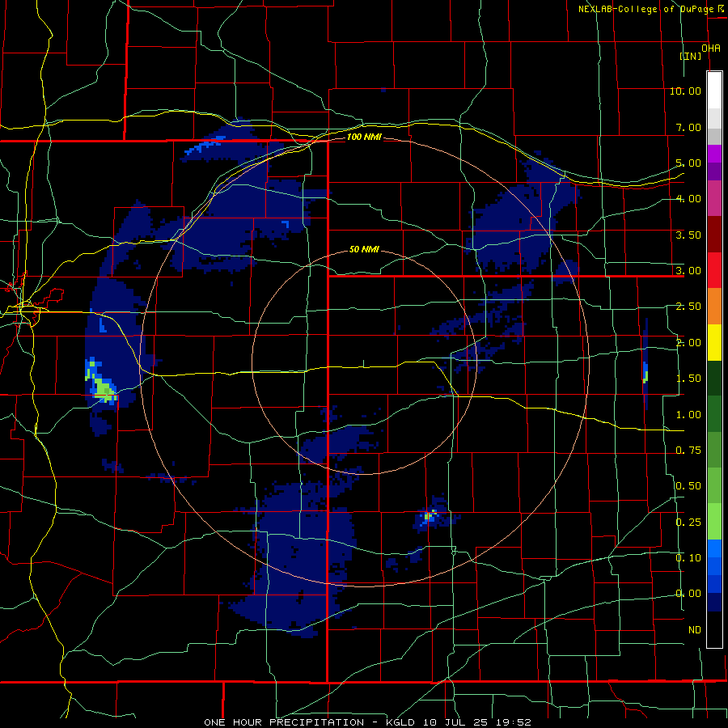The height and width of the screenshot is (728, 728).
Task: Click the '50 NMI' range ring label
Action: pyautogui.click(x=364, y=250)
